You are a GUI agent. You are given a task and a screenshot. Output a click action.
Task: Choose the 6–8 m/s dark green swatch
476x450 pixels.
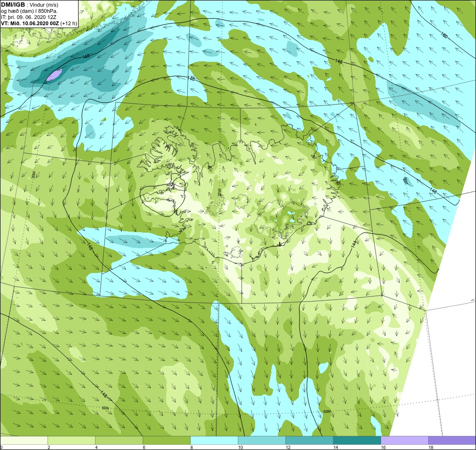pos(167,440)
